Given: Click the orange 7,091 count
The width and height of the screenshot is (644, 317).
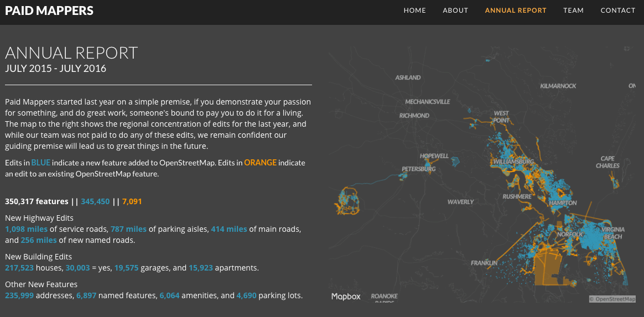Looking at the screenshot, I should tap(132, 201).
